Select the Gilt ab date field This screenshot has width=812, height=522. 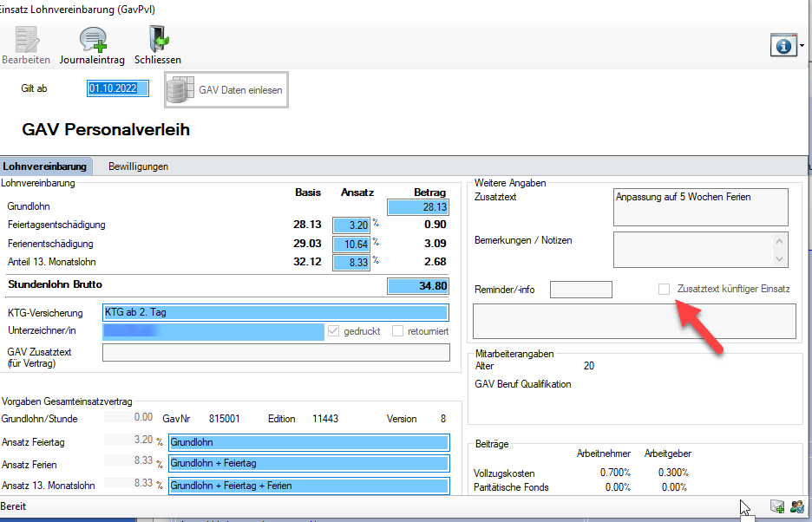click(x=118, y=88)
